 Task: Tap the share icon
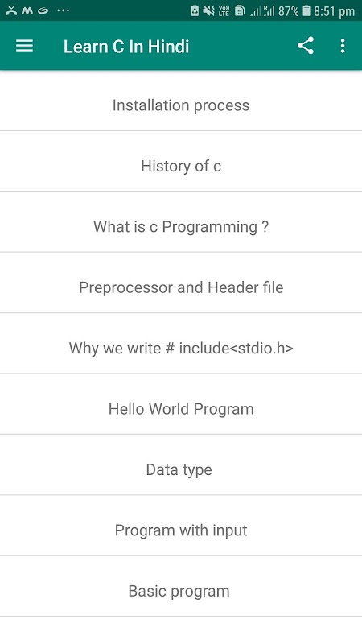[306, 46]
